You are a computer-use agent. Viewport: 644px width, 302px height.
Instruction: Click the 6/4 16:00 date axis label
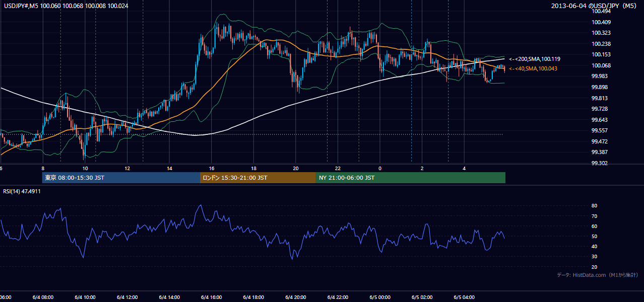coord(212,297)
